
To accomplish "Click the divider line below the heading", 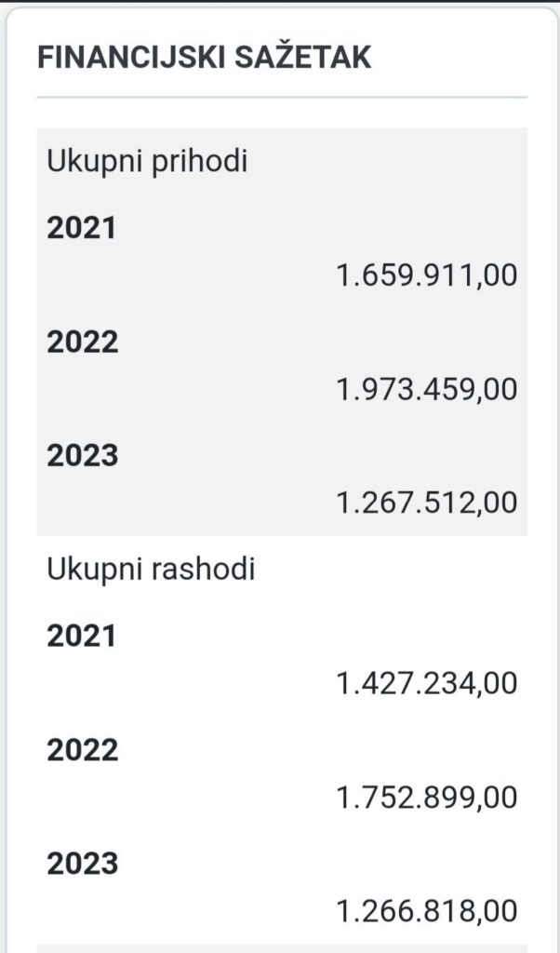I will point(281,97).
